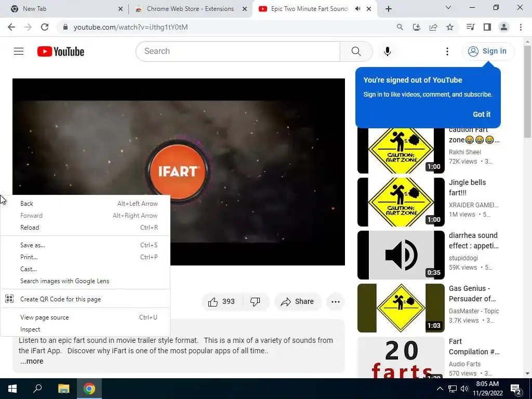Screen dimensions: 532x399
Task: Click the Sign in button
Action: tap(488, 51)
